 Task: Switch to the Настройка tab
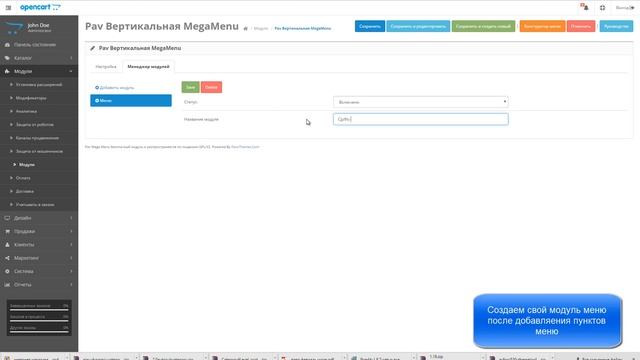tap(106, 67)
